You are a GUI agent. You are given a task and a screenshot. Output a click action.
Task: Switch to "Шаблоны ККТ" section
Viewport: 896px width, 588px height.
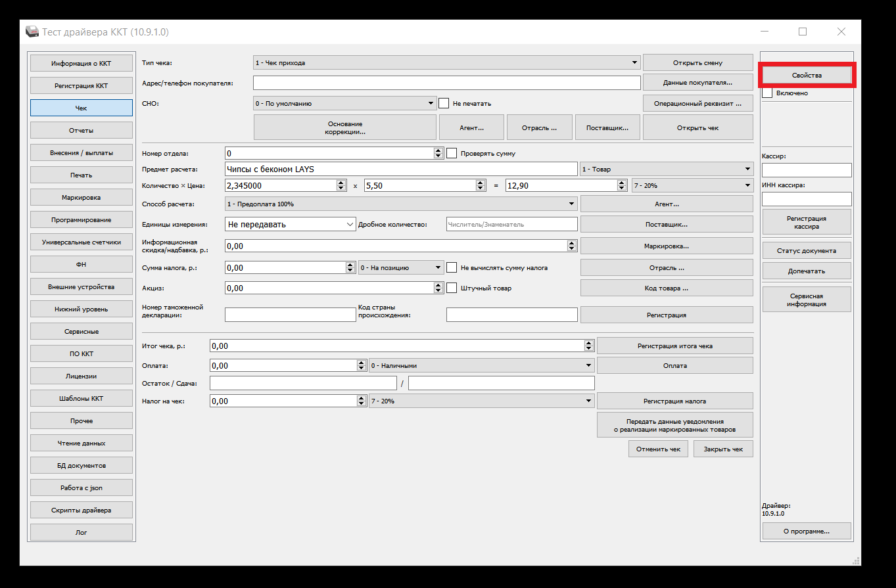(x=82, y=399)
